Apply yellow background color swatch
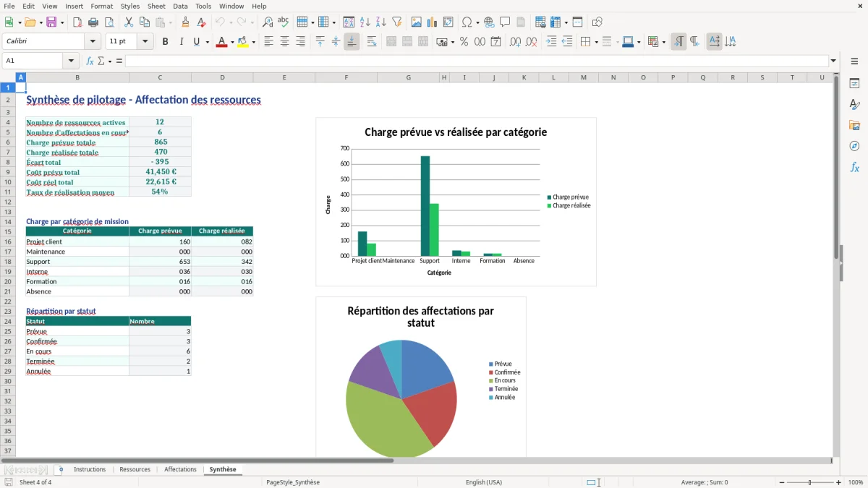The height and width of the screenshot is (488, 868). (243, 42)
